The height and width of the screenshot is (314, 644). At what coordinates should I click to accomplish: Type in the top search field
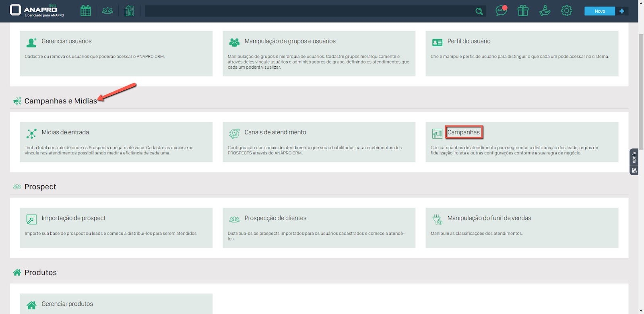[x=309, y=11]
